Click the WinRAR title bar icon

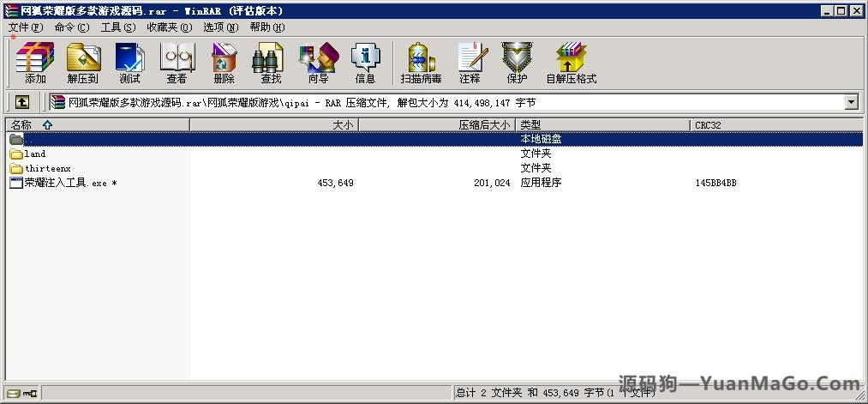(11, 10)
